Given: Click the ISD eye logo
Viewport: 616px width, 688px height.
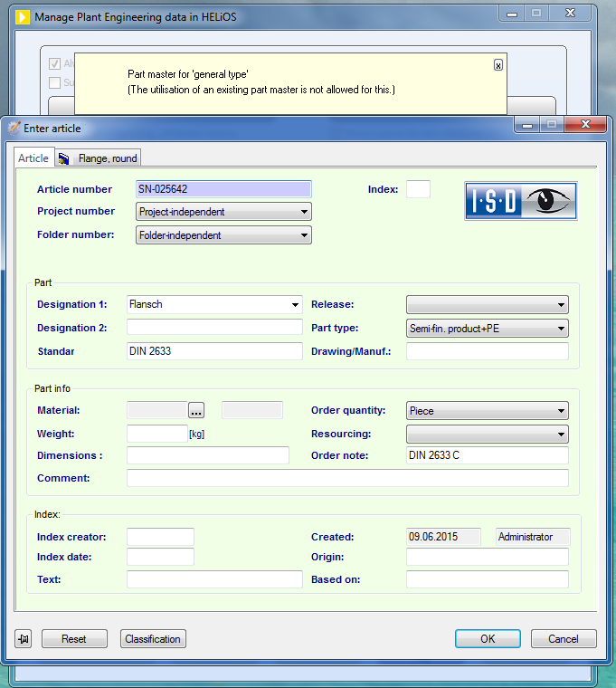Looking at the screenshot, I should click(x=521, y=201).
